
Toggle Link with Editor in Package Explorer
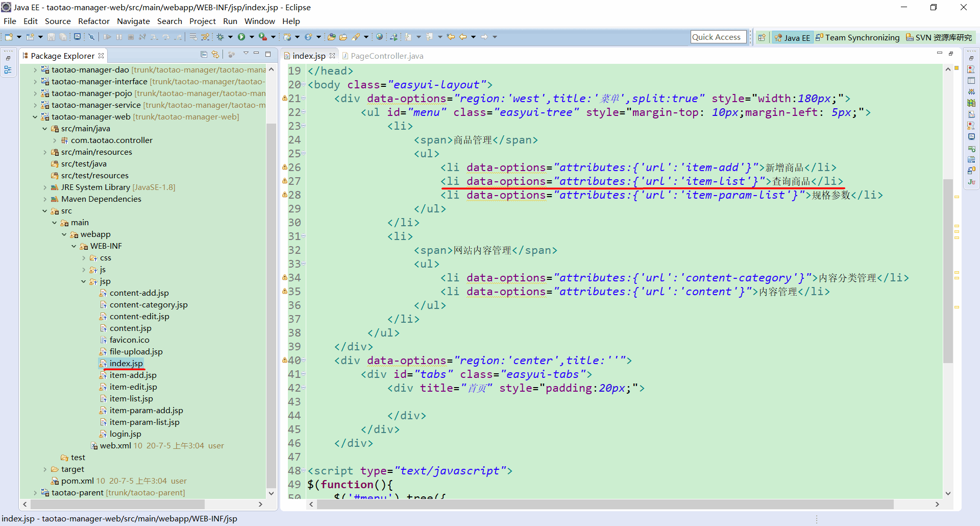click(215, 55)
